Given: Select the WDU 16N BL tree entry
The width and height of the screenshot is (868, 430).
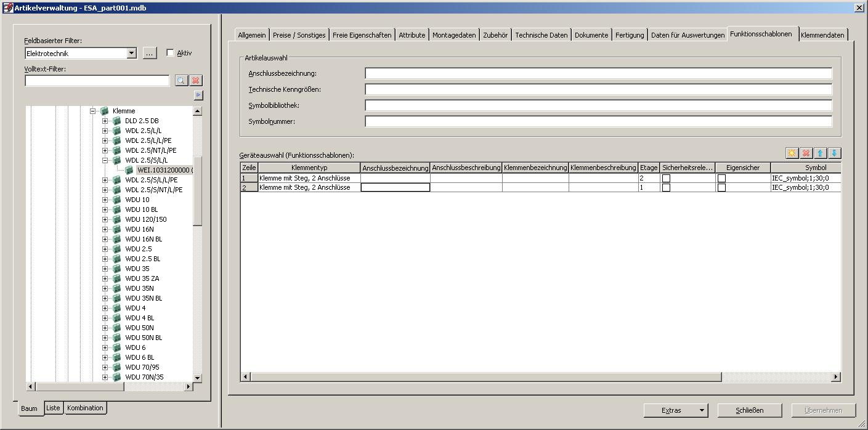Looking at the screenshot, I should [144, 239].
